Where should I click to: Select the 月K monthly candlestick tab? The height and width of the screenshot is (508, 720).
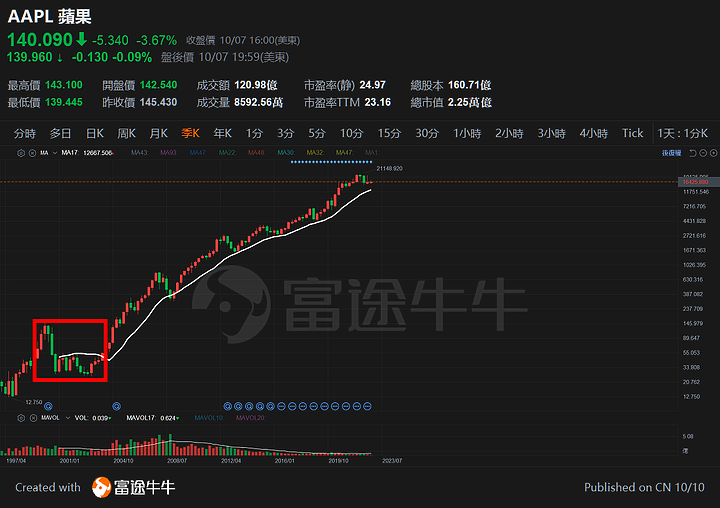(158, 134)
